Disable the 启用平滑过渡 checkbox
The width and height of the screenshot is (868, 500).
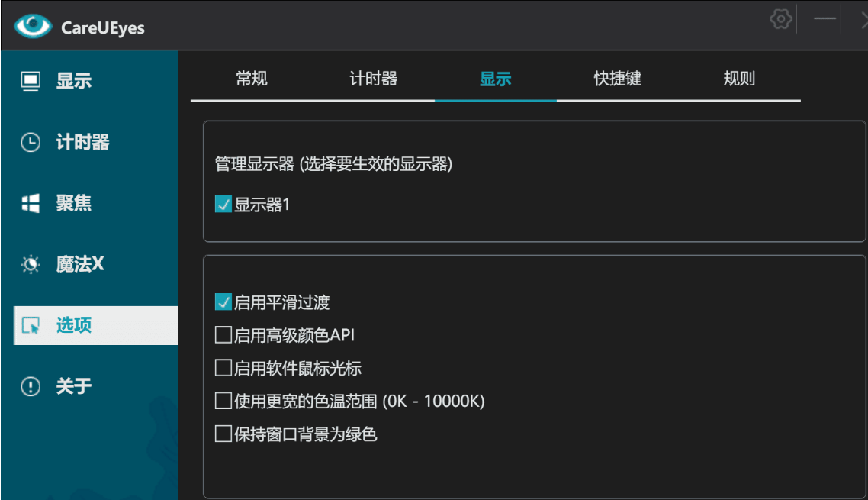223,302
